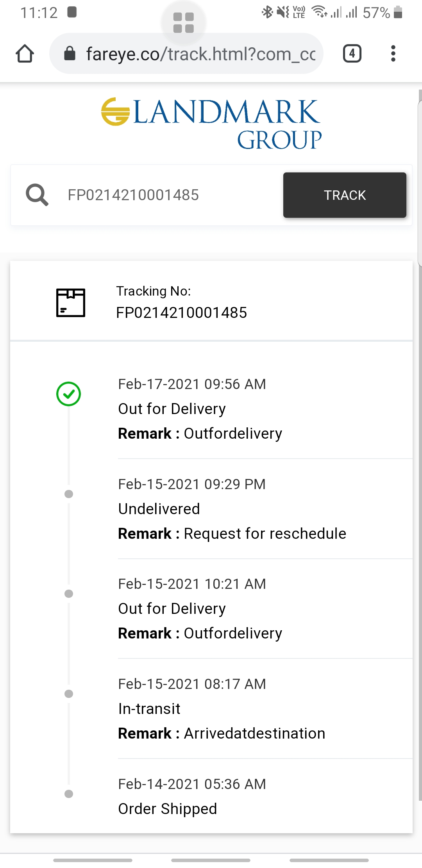Tap the Landmark Group logo

click(211, 124)
